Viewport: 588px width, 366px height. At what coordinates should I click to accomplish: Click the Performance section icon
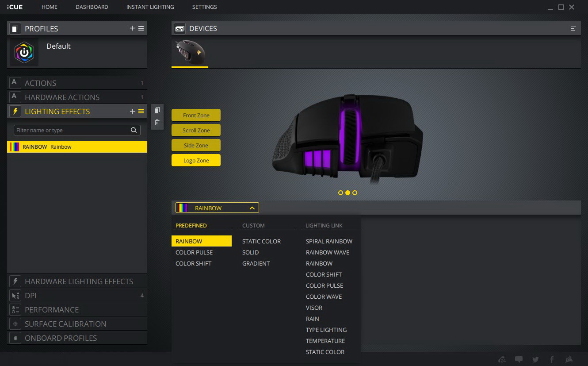(x=15, y=309)
